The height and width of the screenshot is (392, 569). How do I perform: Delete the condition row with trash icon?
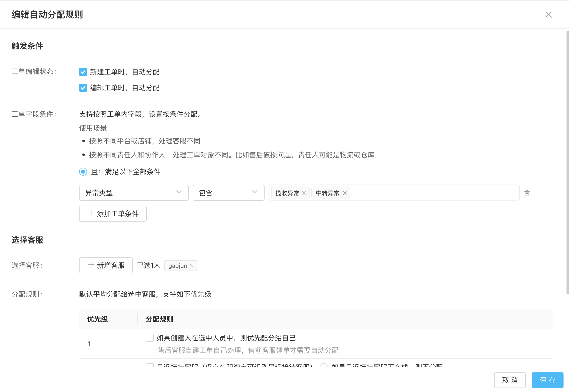[527, 193]
